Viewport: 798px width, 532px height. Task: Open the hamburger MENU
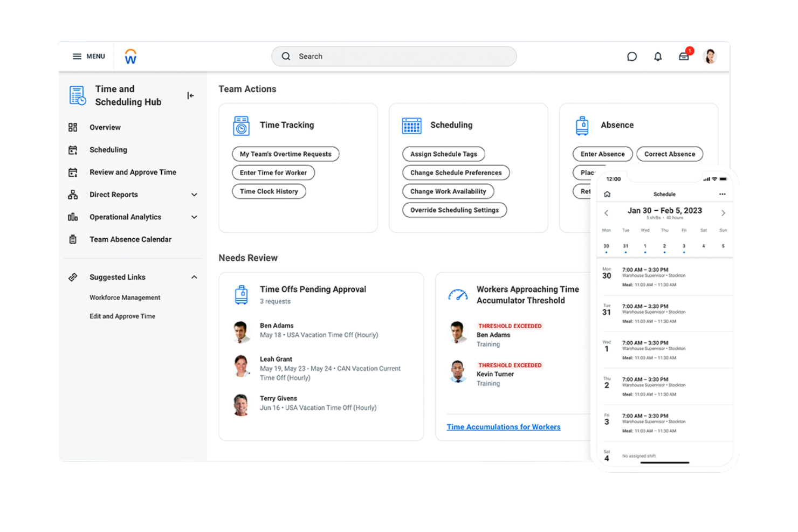point(77,56)
